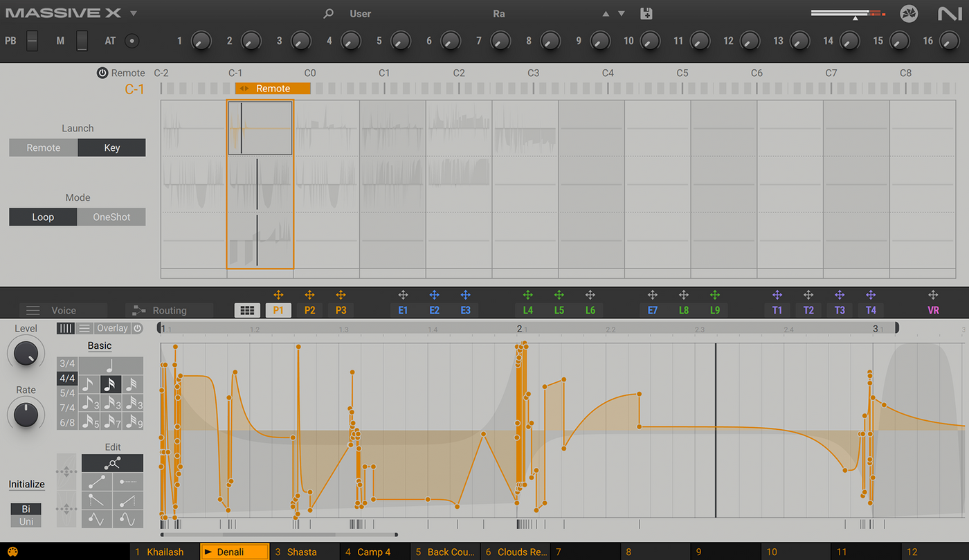Switch Mode to OneShot

coord(111,217)
